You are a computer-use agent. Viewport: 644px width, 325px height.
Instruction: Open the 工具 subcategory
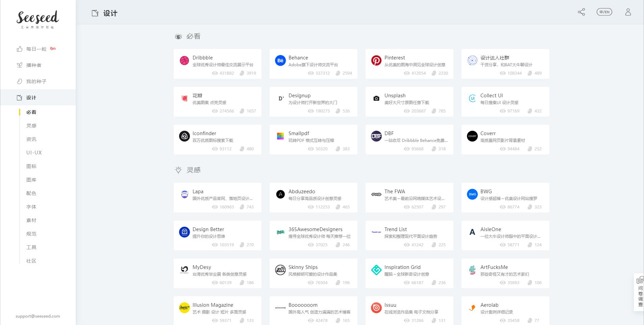tap(31, 247)
